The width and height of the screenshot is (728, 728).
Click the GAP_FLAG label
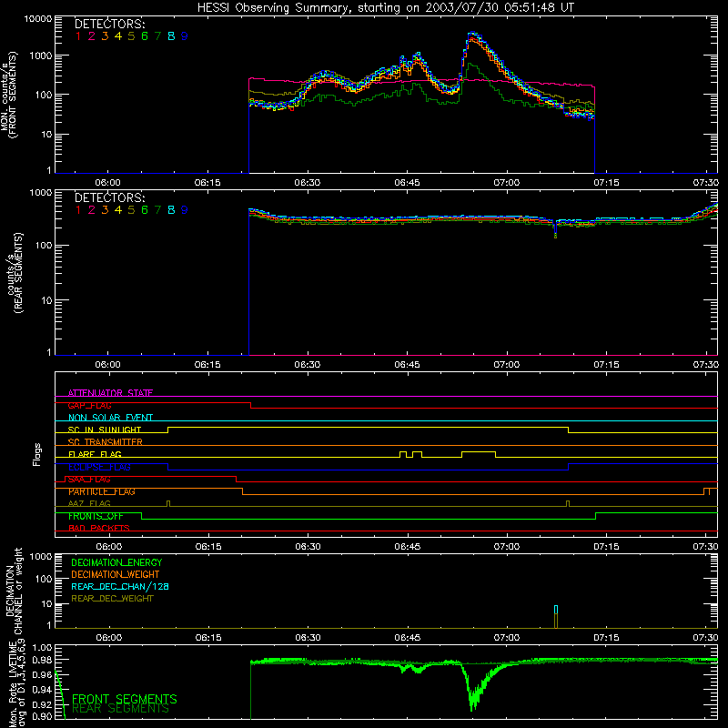[89, 405]
